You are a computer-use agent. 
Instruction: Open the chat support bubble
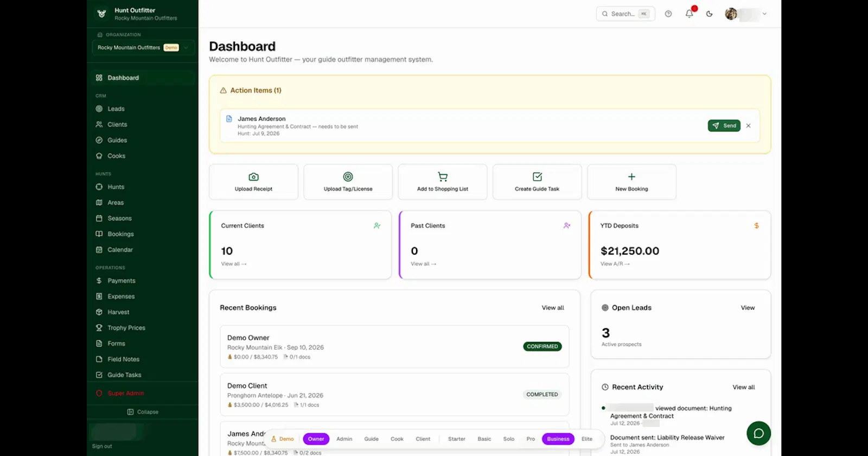(758, 433)
